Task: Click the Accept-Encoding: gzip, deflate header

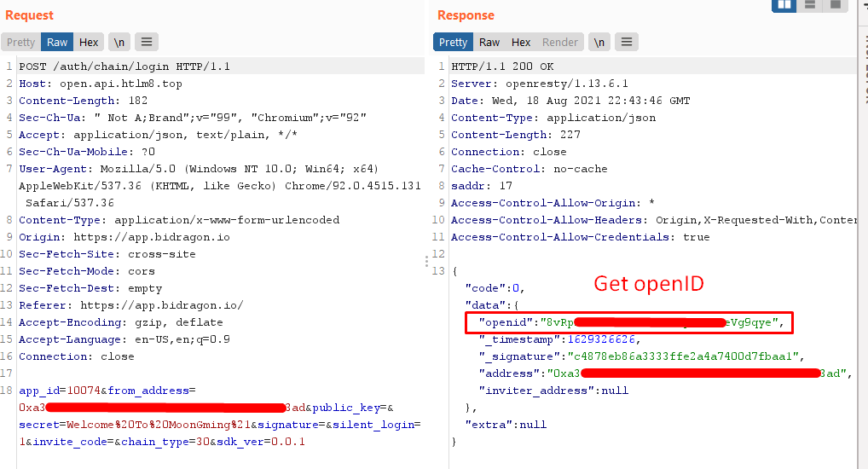Action: point(121,322)
